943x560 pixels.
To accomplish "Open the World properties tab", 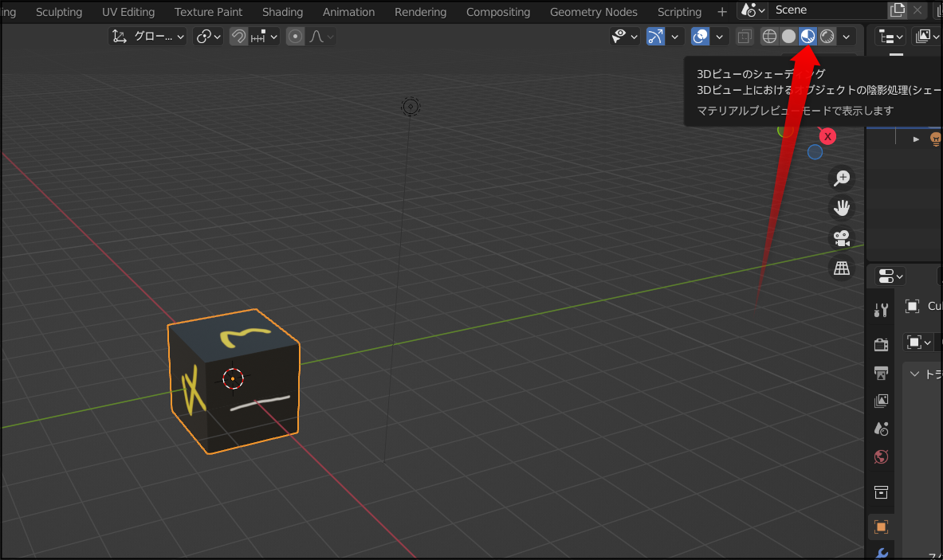I will click(881, 457).
